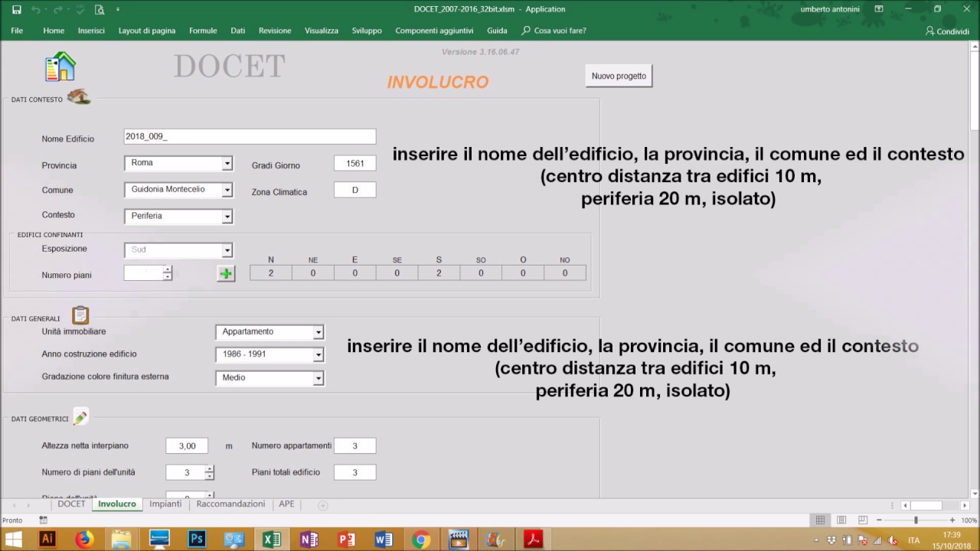This screenshot has height=551, width=980.
Task: Open the Revisione ribbon tab
Action: 275,31
